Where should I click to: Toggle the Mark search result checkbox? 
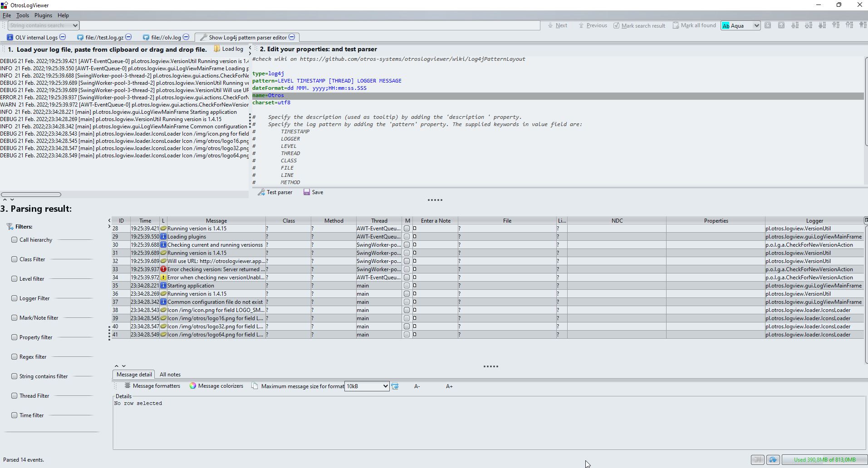(616, 25)
